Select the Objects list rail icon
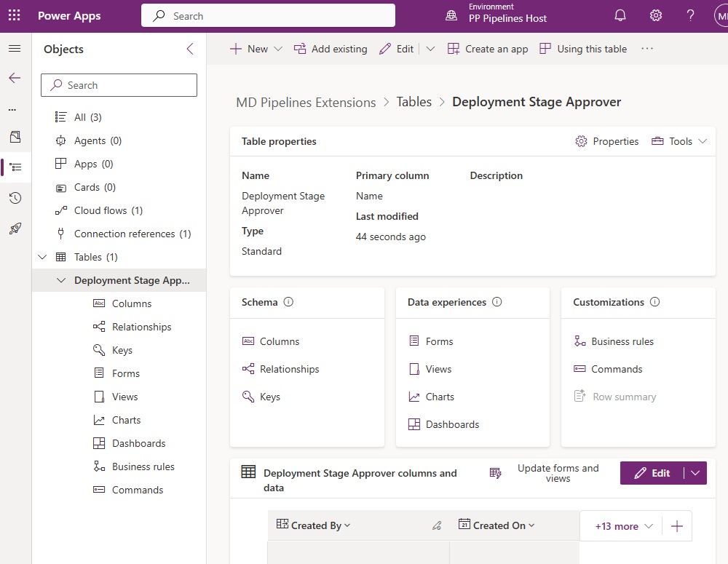 tap(15, 167)
